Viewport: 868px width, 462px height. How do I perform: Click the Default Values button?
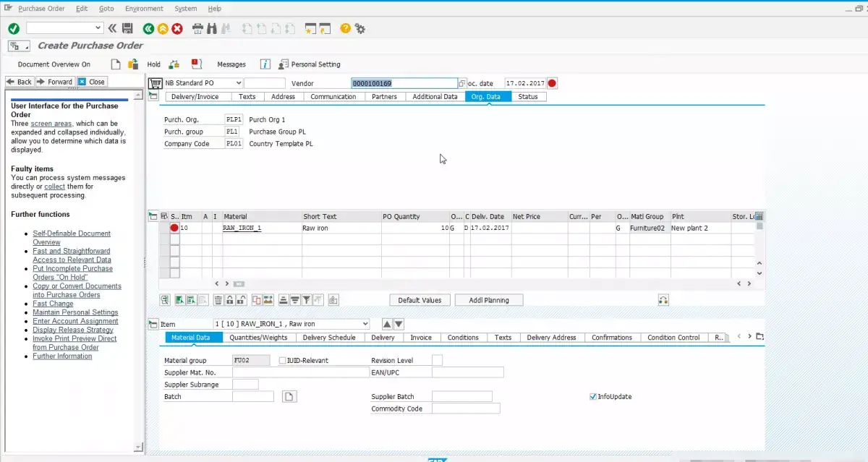(420, 300)
